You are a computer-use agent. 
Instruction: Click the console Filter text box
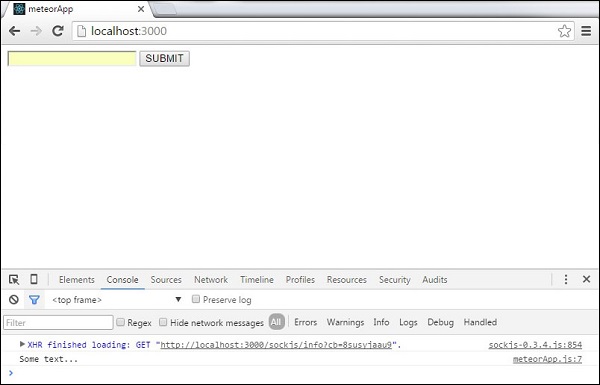pos(58,323)
